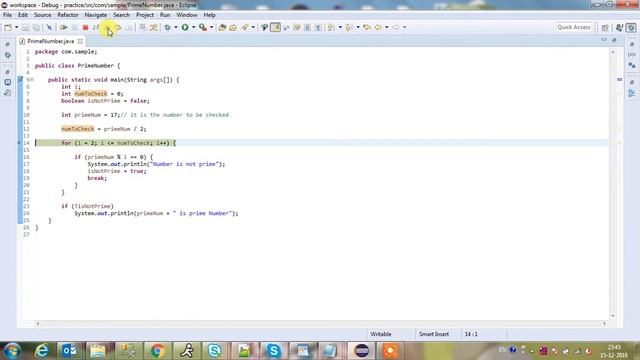Click the Resume debug button
The height and width of the screenshot is (360, 640).
tap(64, 27)
